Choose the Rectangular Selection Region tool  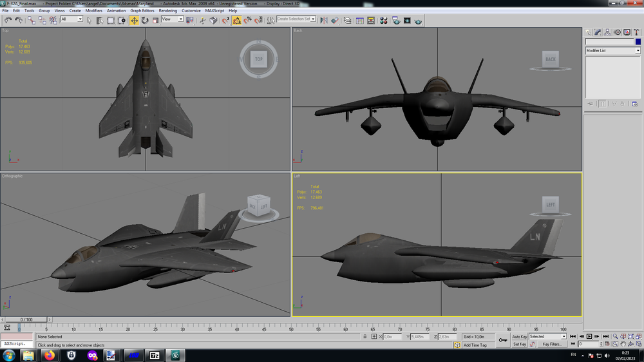point(111,20)
